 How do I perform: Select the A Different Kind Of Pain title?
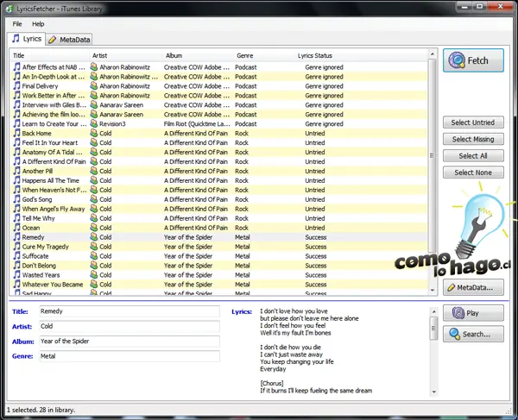[54, 161]
